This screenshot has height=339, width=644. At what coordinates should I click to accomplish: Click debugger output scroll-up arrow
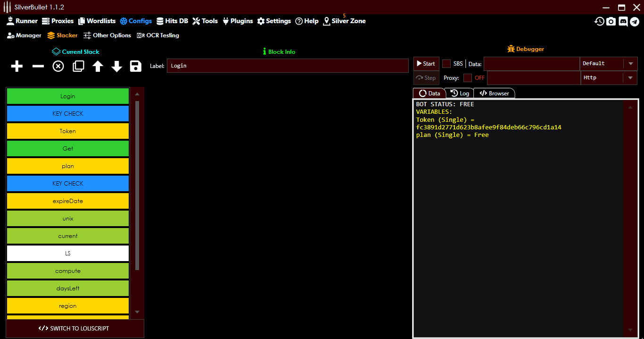click(x=630, y=107)
